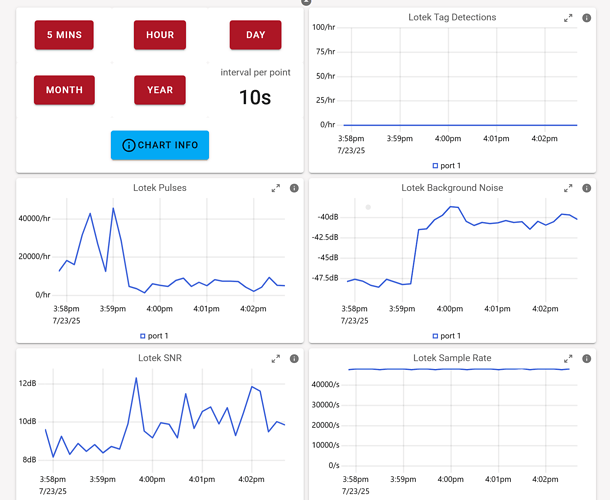The image size is (610, 500).
Task: Expand the Lotek Pulses chart fullscreen
Action: pos(276,188)
